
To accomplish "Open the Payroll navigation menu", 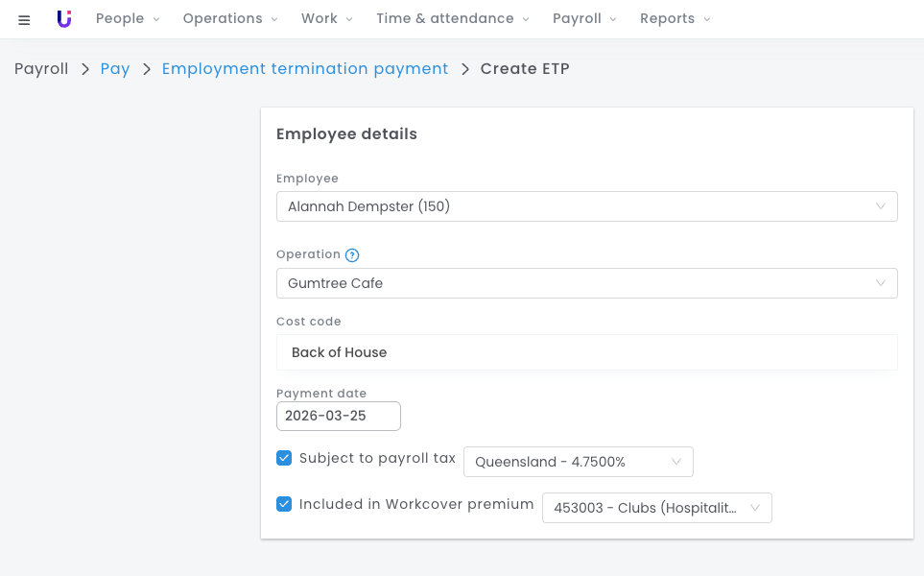I will tap(584, 19).
